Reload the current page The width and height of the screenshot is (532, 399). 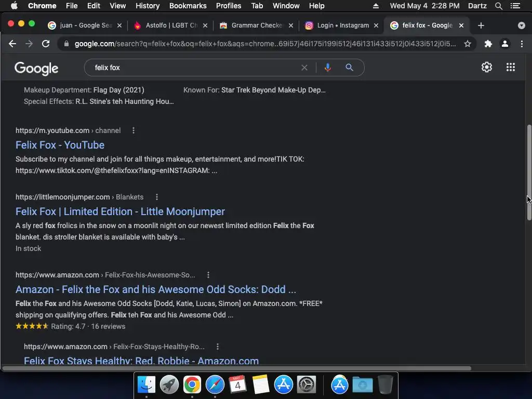[x=46, y=44]
